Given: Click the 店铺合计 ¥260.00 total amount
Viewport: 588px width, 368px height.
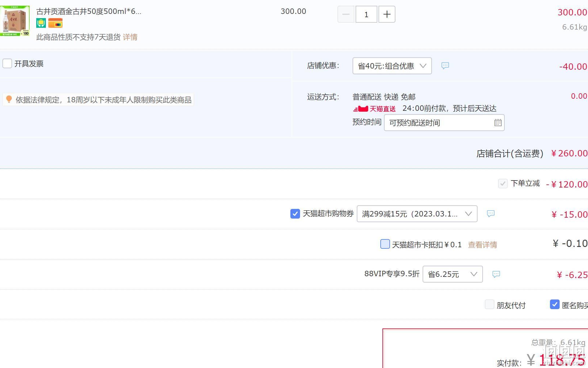Looking at the screenshot, I should pos(569,153).
